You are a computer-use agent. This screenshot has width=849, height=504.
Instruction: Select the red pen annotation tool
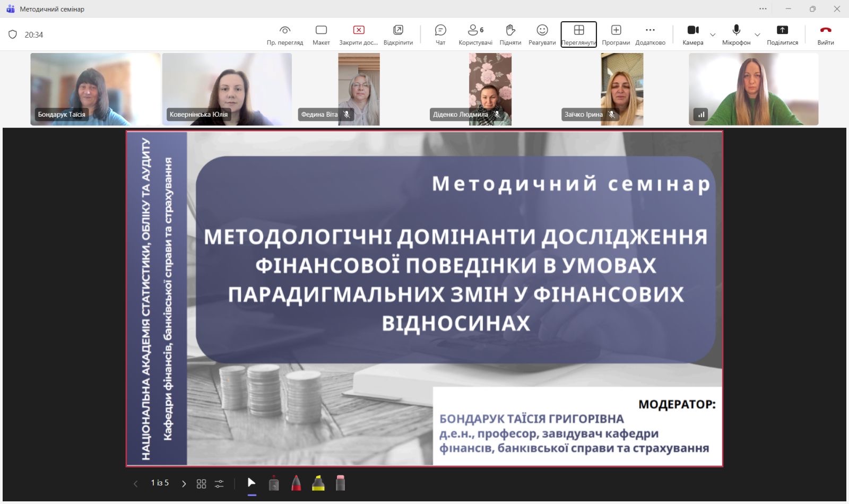tap(296, 483)
